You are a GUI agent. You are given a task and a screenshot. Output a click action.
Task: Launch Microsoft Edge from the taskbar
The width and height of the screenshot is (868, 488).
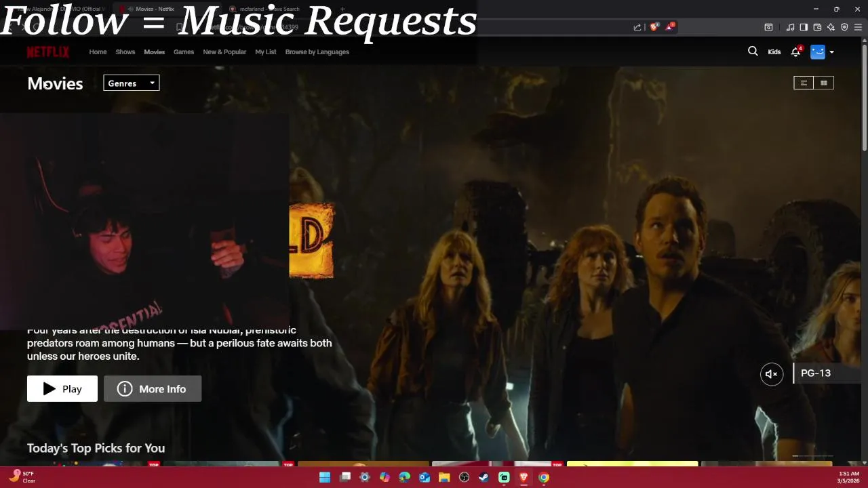(x=404, y=477)
